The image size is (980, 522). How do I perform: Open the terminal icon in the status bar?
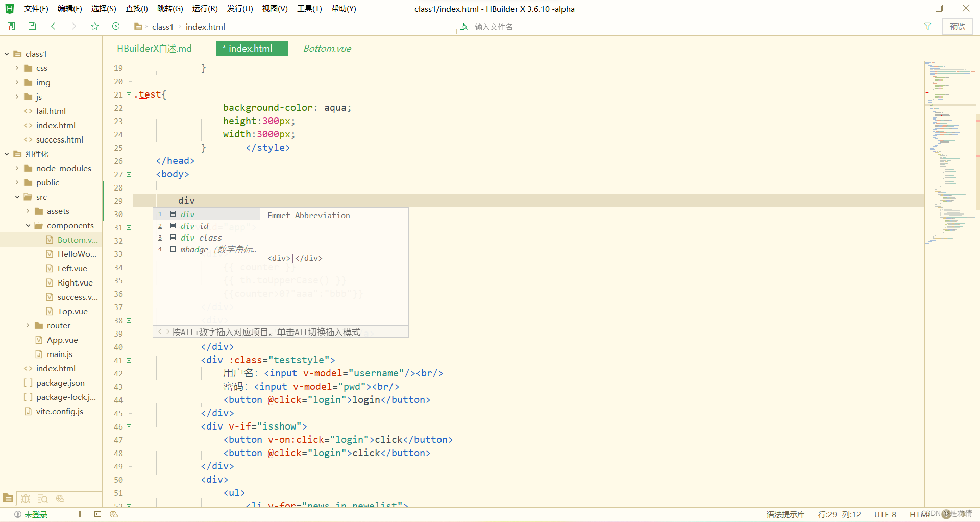(x=97, y=514)
